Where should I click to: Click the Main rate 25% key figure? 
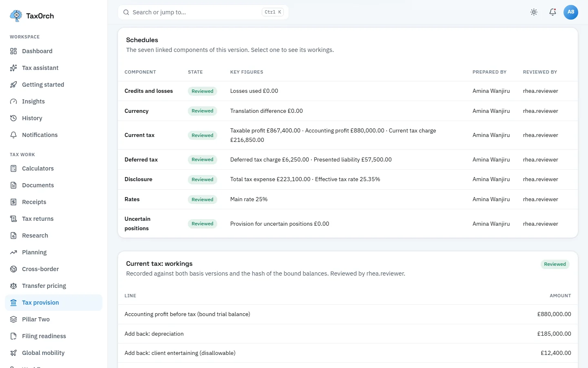pos(249,200)
